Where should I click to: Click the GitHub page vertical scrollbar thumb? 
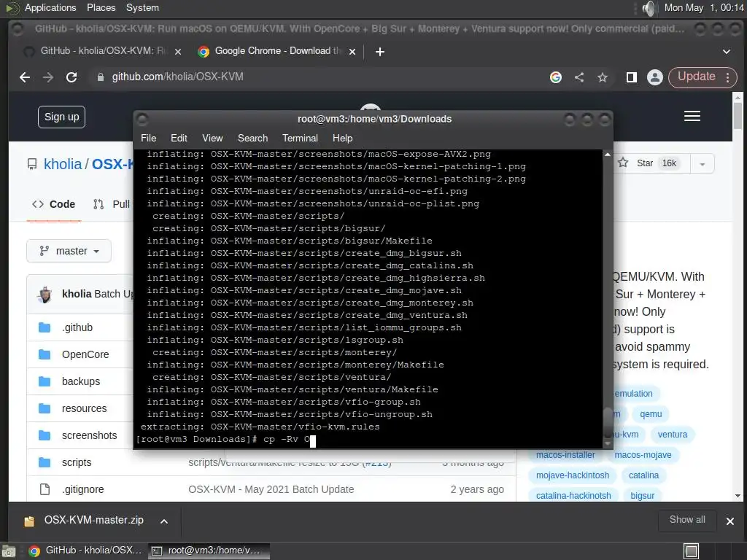point(738,116)
